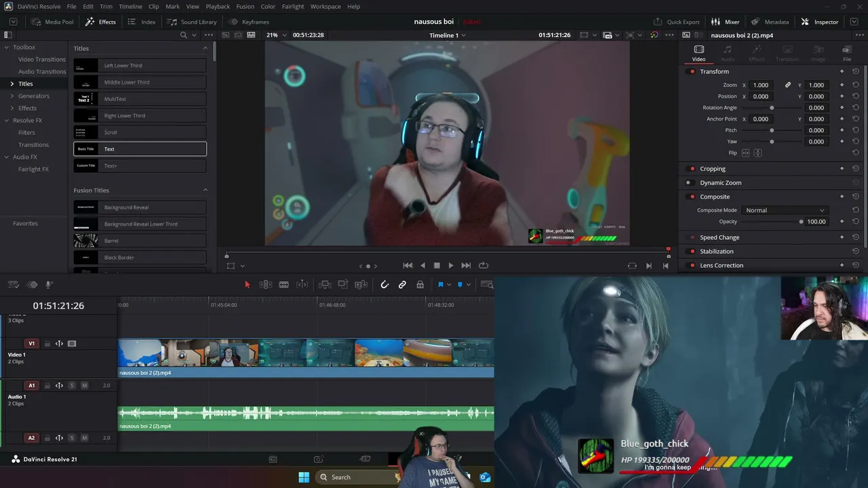This screenshot has height=488, width=868.
Task: Open the flag color dropdown arrow
Action: tap(448, 285)
